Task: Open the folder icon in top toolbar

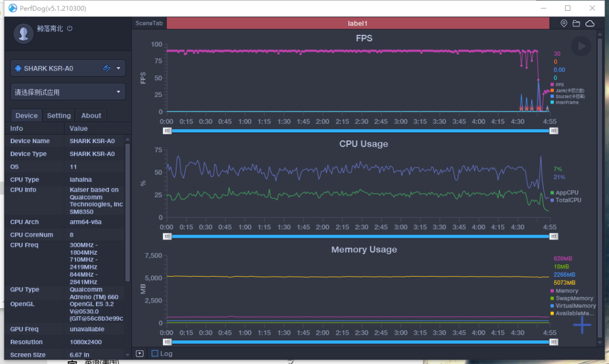Action: (576, 24)
